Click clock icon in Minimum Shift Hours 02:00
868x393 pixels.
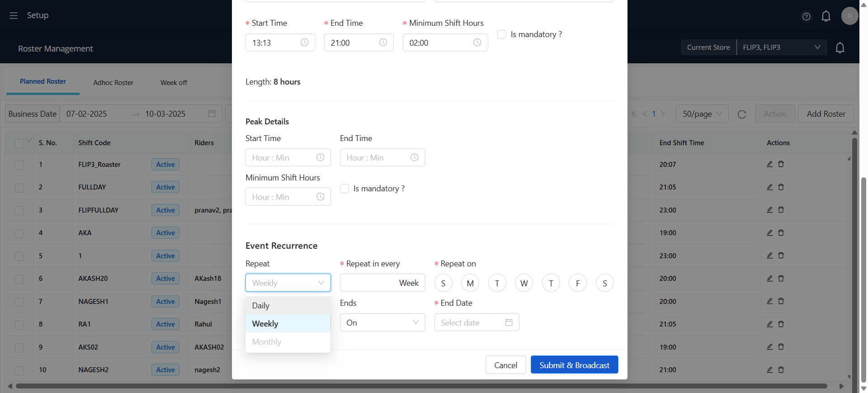coord(477,43)
